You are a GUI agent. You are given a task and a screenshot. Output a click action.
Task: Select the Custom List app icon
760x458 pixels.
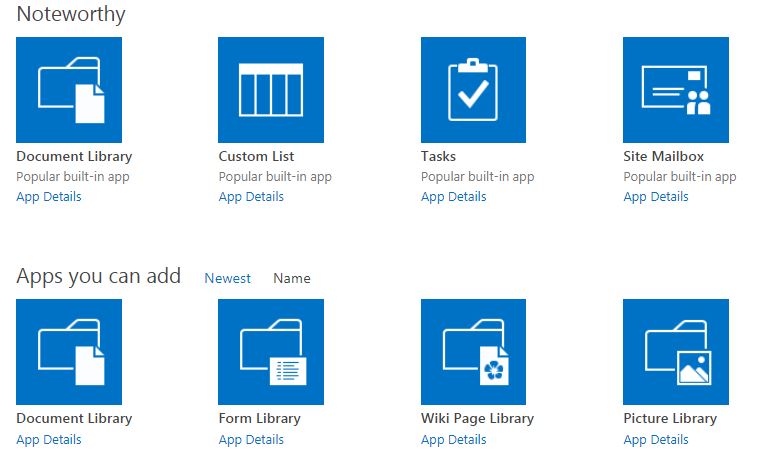[271, 90]
